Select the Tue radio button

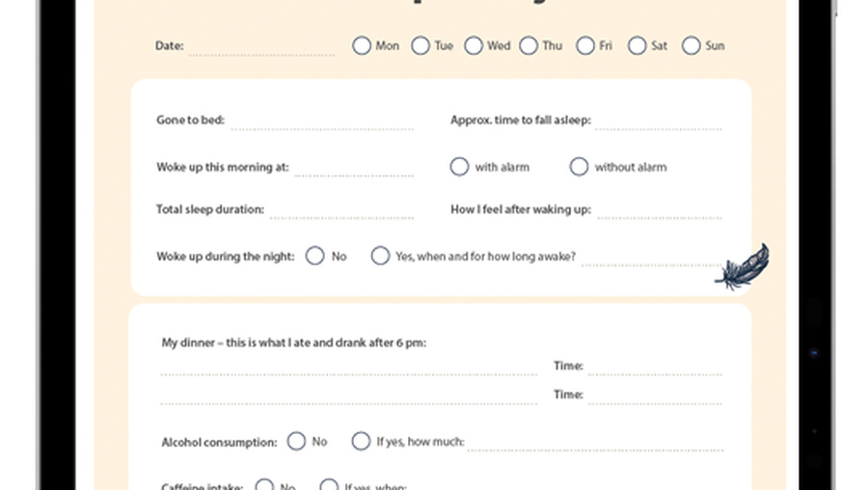coord(420,45)
